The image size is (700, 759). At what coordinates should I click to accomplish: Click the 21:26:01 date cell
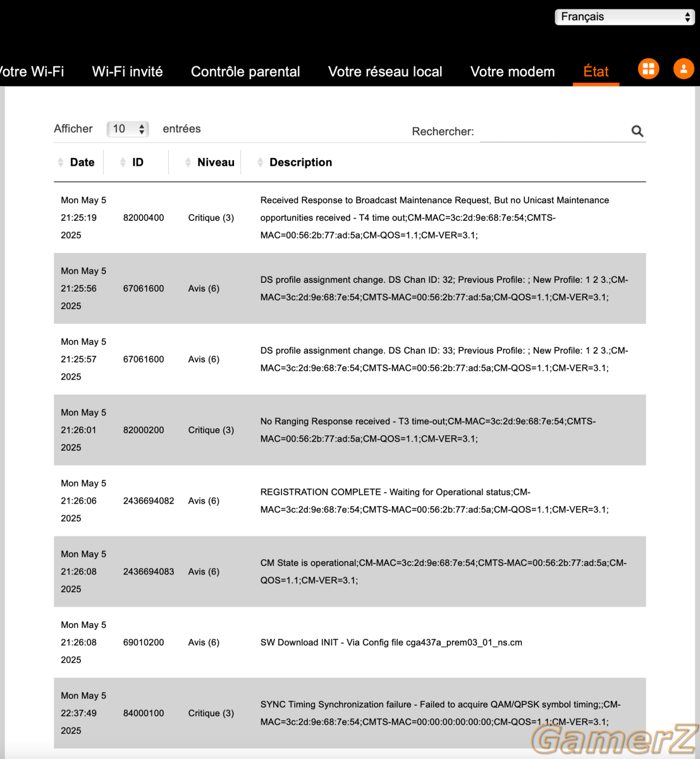click(x=83, y=430)
